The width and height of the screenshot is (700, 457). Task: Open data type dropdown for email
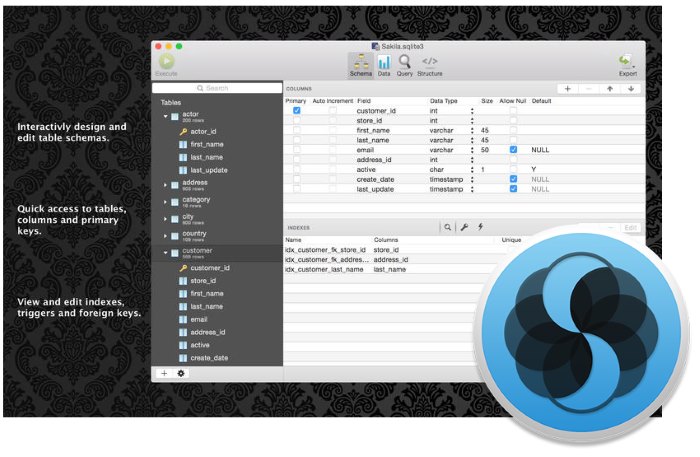tap(472, 150)
